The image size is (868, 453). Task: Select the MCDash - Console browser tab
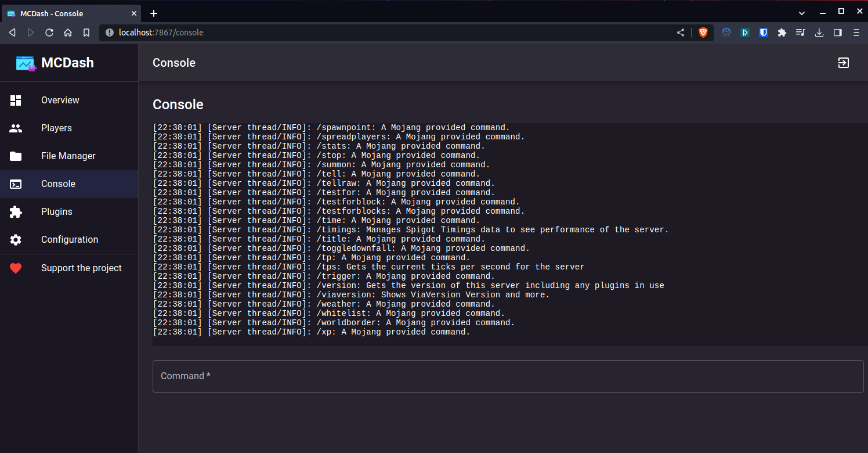pos(71,13)
